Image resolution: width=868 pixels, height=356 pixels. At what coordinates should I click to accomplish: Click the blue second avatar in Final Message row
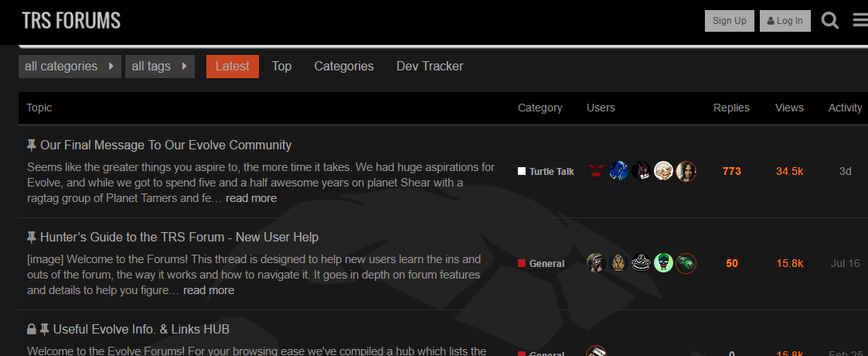coord(619,171)
